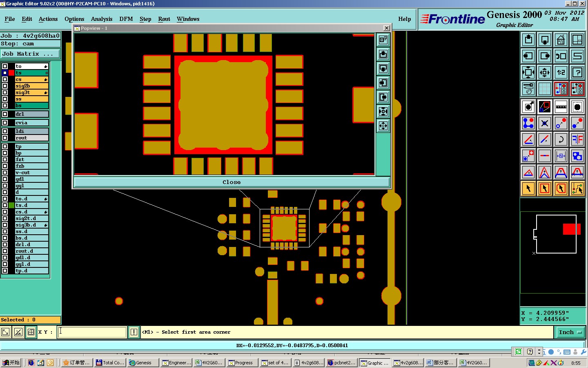Viewport: 588px width, 368px height.
Task: Open the Actions menu
Action: [48, 19]
